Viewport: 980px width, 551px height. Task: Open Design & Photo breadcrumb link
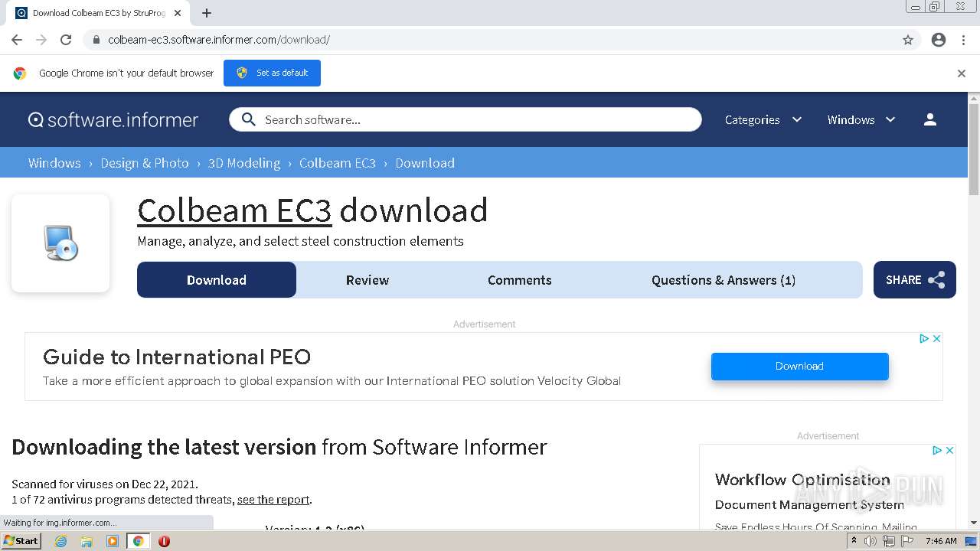pyautogui.click(x=145, y=163)
